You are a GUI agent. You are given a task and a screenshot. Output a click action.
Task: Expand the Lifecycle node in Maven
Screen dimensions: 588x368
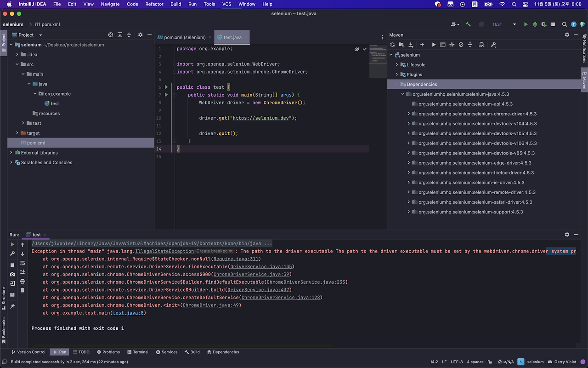(x=397, y=65)
